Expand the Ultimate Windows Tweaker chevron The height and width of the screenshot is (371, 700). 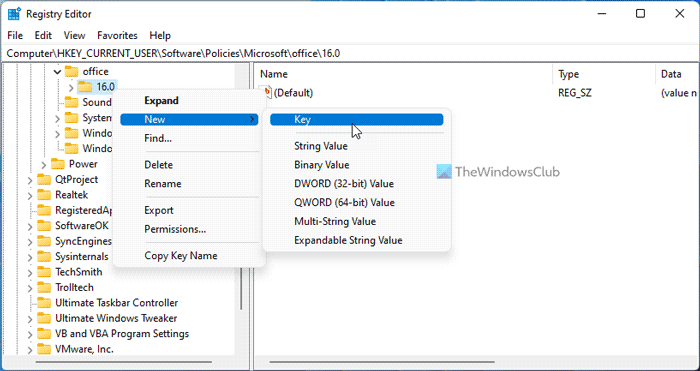click(30, 319)
